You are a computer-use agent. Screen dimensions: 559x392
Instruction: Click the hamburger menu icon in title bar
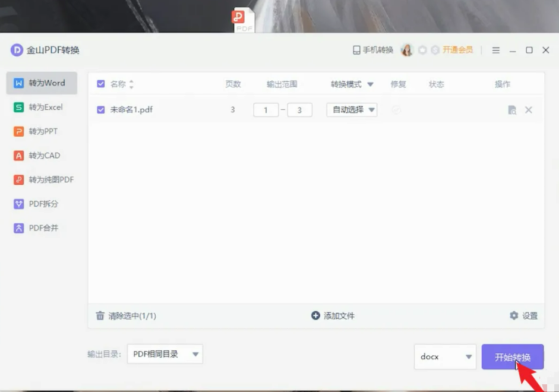point(496,50)
